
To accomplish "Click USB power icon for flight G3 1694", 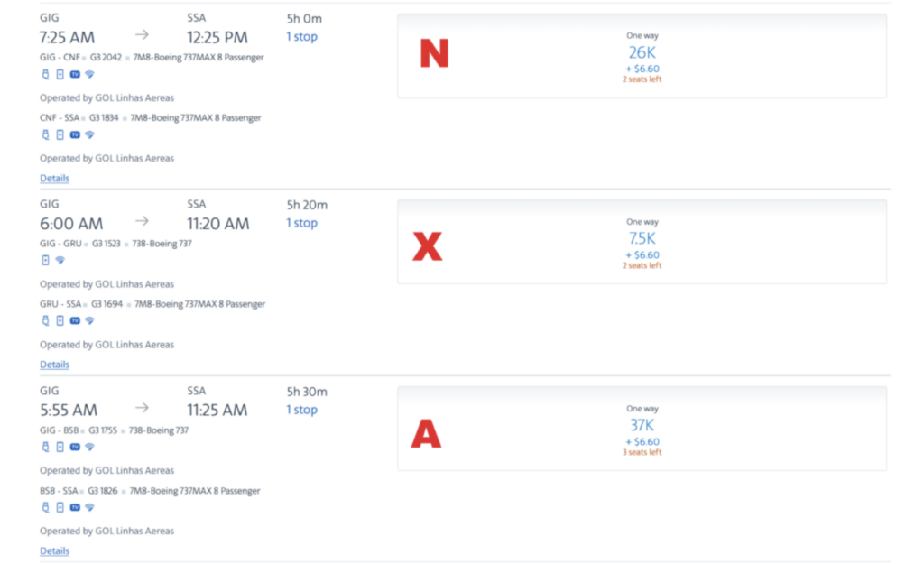I will [45, 320].
